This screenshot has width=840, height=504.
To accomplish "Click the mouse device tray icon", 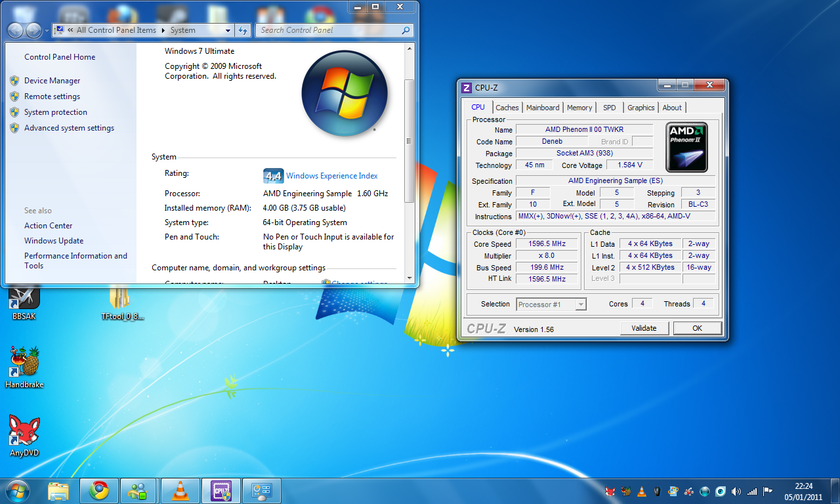I will [658, 491].
